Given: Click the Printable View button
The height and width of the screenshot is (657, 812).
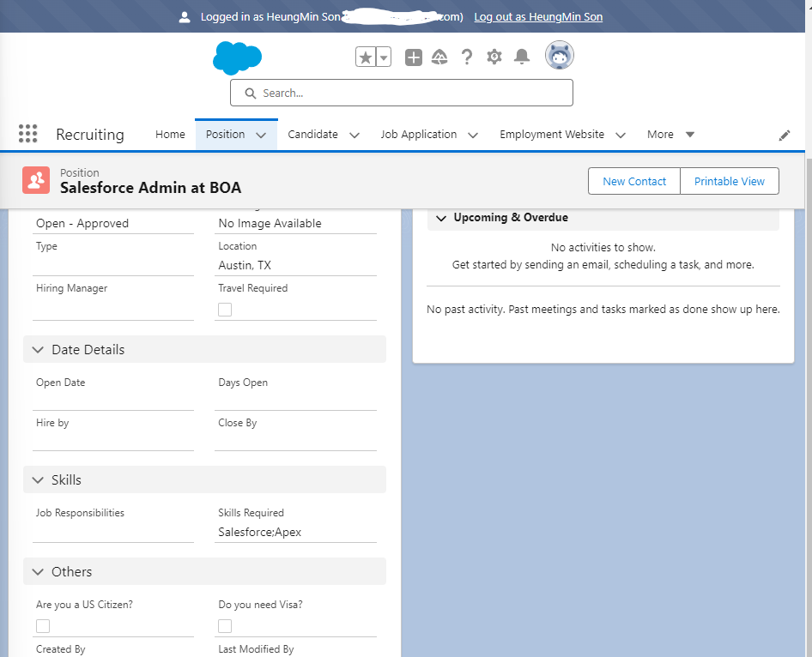Looking at the screenshot, I should [729, 181].
